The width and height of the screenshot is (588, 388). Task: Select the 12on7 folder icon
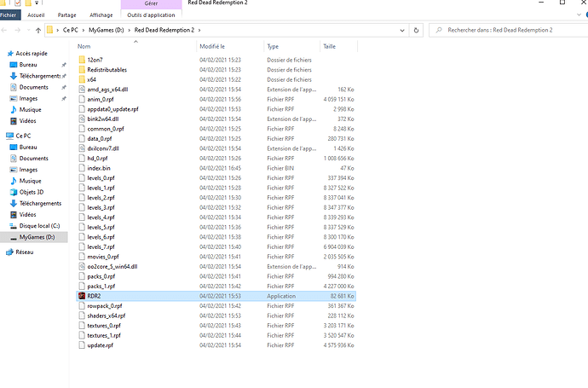[82, 60]
